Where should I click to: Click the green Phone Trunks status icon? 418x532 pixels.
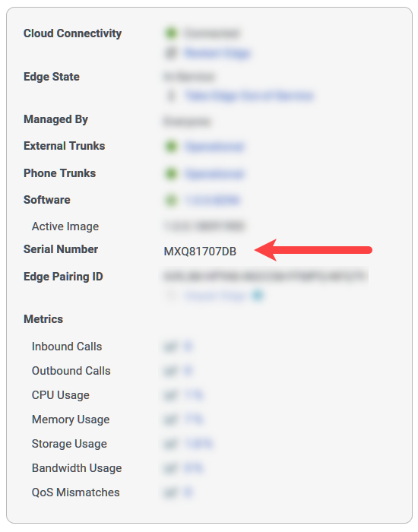(171, 174)
